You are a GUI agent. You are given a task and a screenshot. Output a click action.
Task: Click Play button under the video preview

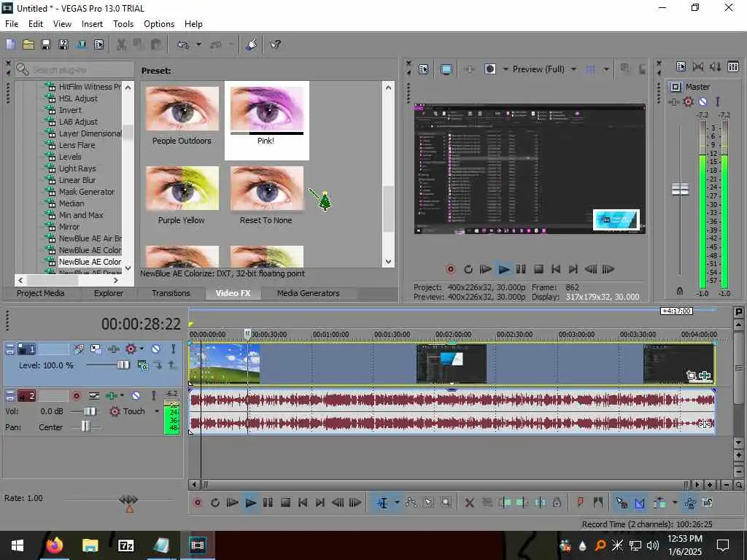click(503, 269)
